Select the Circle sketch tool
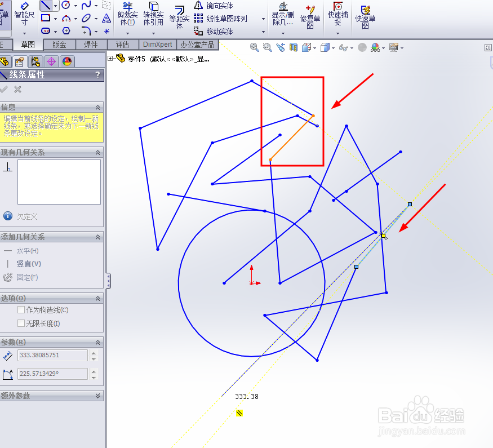 66,5
